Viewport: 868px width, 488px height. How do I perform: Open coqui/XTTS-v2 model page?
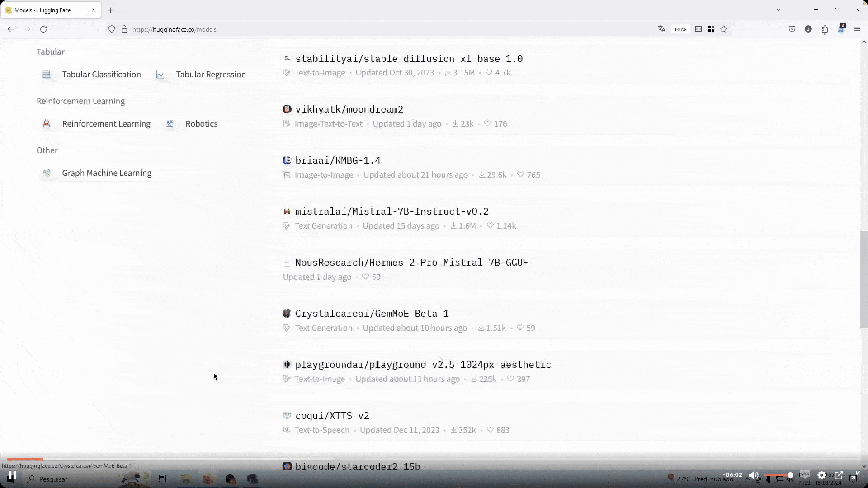(x=332, y=416)
